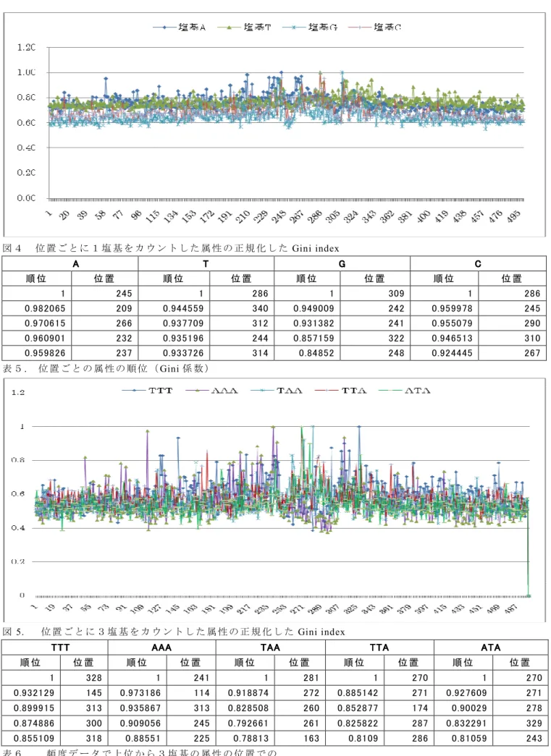Select the 表5 caption 位置ごとの属性の順位

(106, 369)
